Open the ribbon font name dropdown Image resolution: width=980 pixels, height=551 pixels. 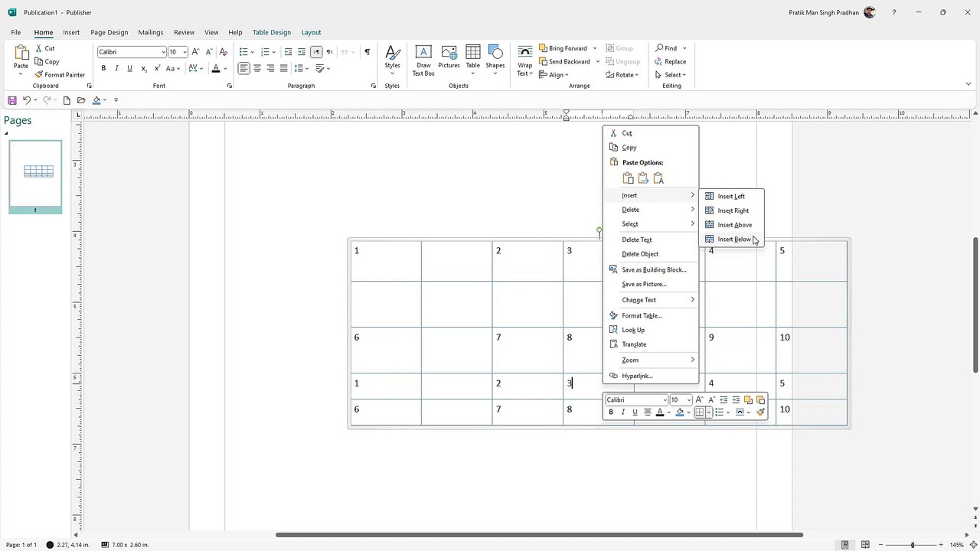coord(162,52)
